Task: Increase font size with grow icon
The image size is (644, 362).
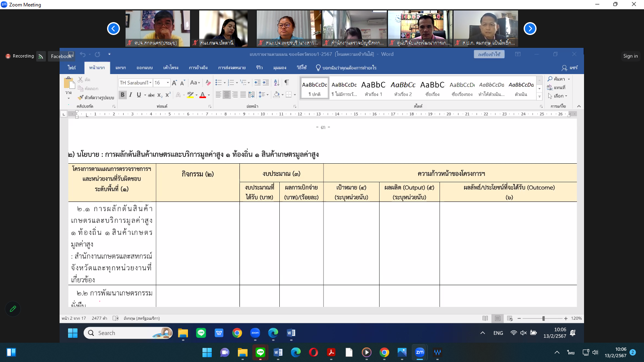Action: coord(174,83)
